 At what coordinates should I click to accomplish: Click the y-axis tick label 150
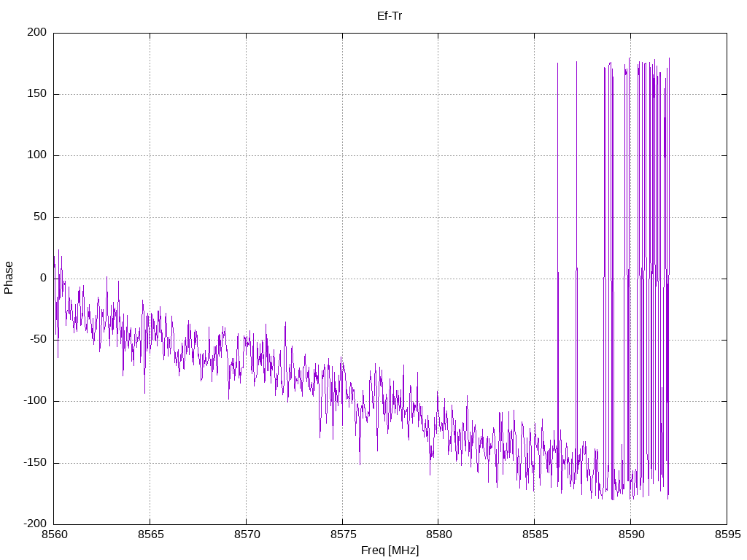coord(37,94)
